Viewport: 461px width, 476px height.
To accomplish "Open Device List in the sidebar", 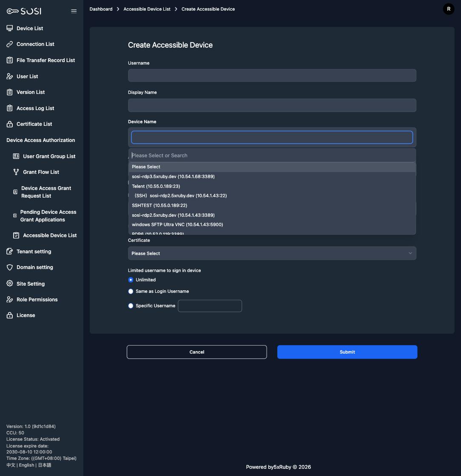I will pyautogui.click(x=30, y=28).
